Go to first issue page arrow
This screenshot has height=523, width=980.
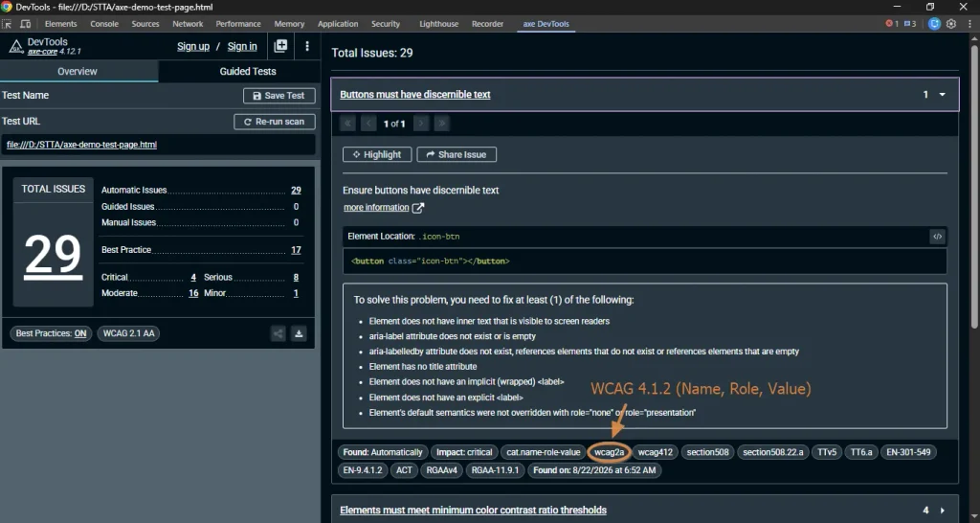[x=347, y=124]
